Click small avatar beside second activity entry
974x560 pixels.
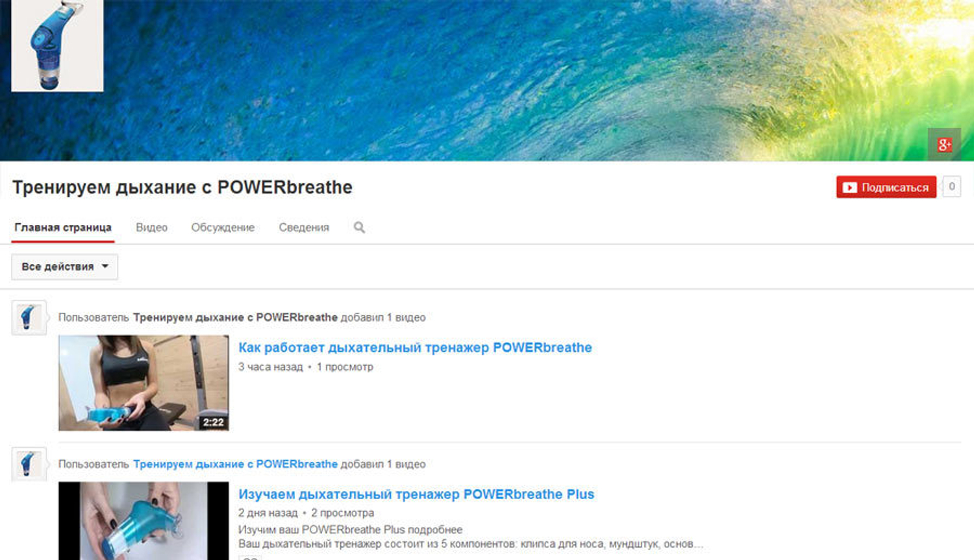pyautogui.click(x=29, y=464)
